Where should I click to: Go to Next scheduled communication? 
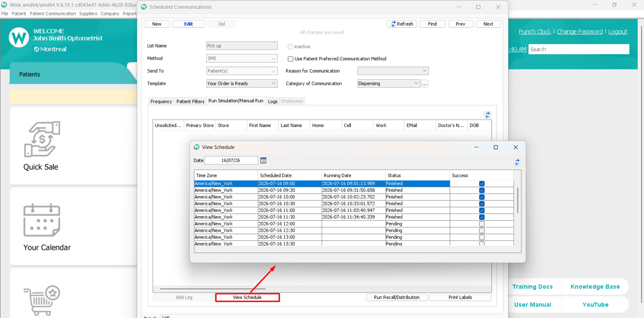(x=488, y=24)
